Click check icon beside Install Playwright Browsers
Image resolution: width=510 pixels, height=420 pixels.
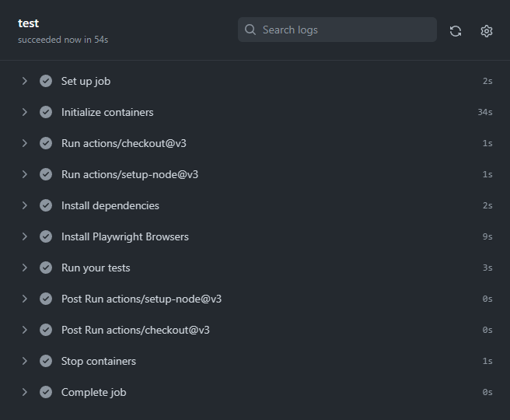pos(46,236)
